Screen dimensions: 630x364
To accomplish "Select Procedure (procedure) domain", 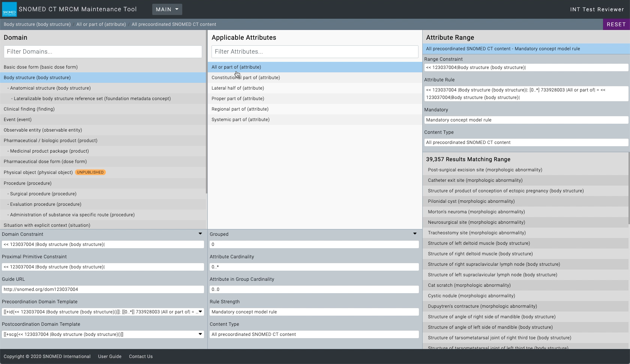I will [103, 183].
